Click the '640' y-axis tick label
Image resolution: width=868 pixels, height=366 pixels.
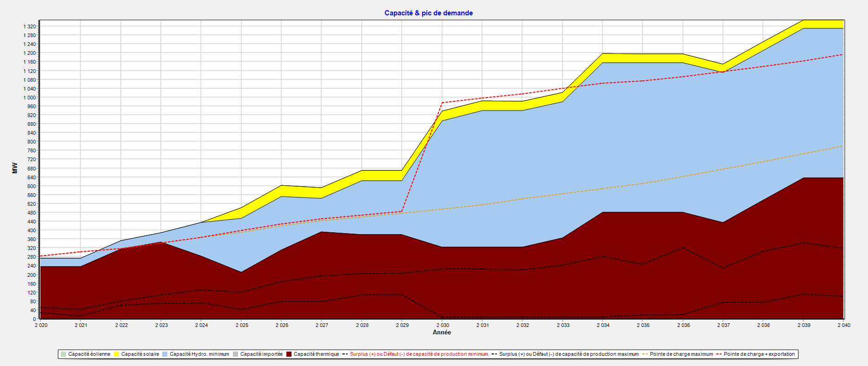click(32, 177)
